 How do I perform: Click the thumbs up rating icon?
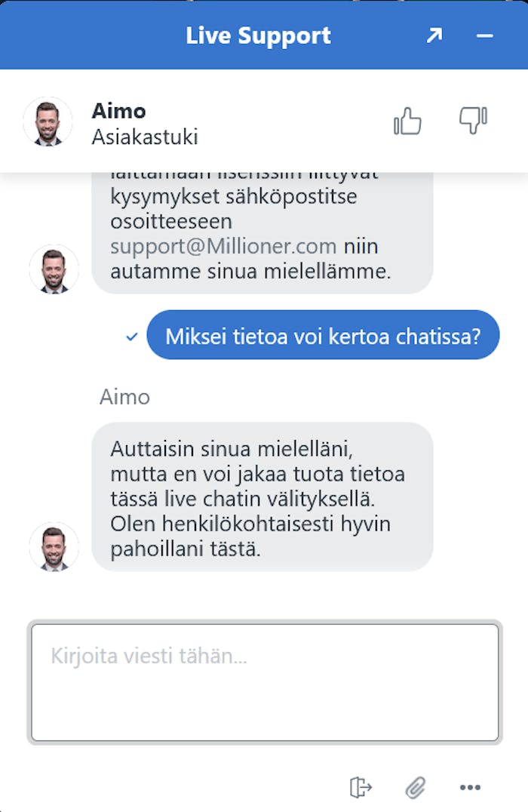point(407,121)
